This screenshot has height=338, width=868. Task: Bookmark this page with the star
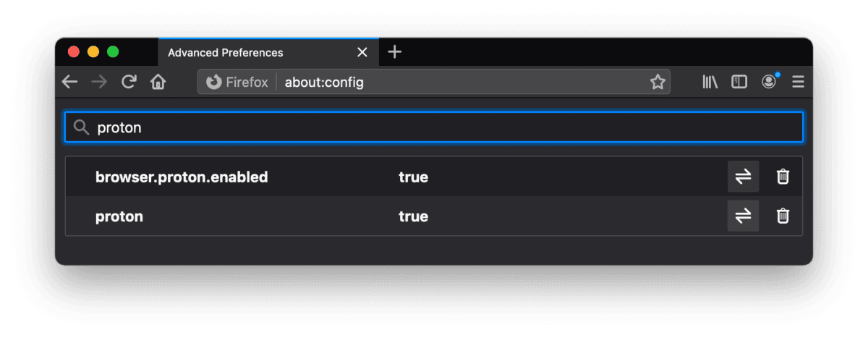tap(657, 82)
